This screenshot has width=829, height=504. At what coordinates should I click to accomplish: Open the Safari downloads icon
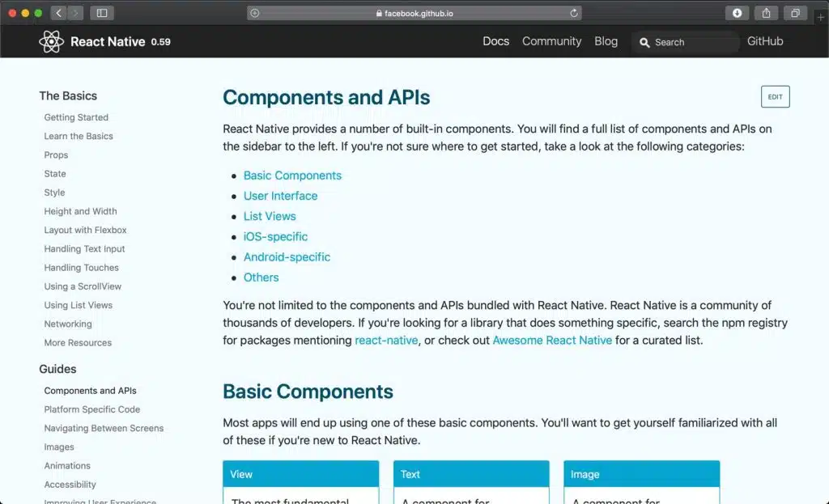coord(737,13)
